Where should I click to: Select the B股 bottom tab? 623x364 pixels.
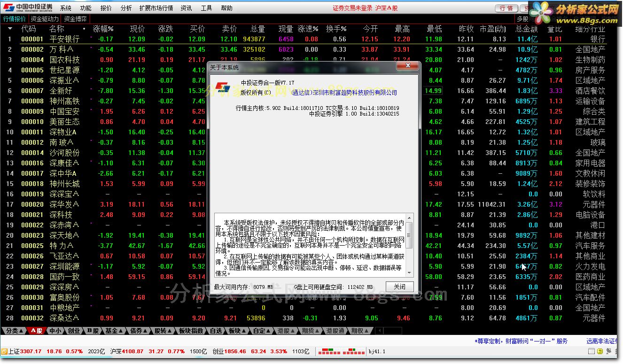tap(93, 331)
